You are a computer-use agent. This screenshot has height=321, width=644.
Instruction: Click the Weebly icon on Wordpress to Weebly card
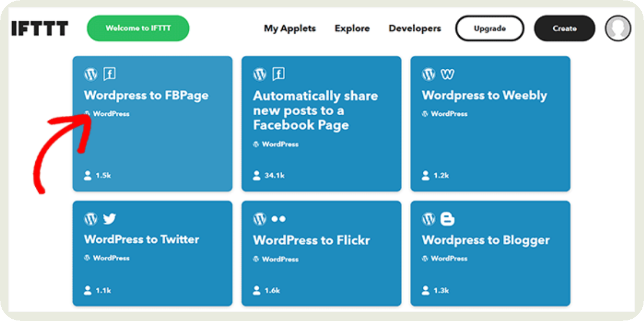(x=447, y=74)
